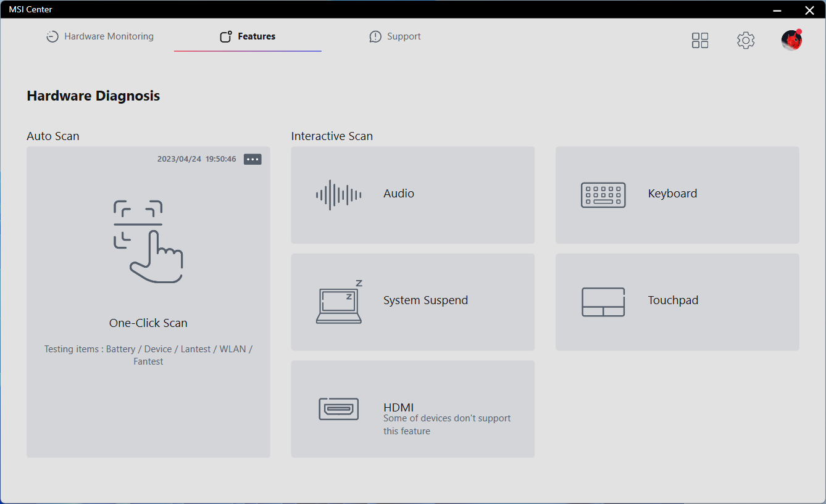Viewport: 826px width, 504px height.
Task: Start the One-Click Scan
Action: [x=148, y=302]
